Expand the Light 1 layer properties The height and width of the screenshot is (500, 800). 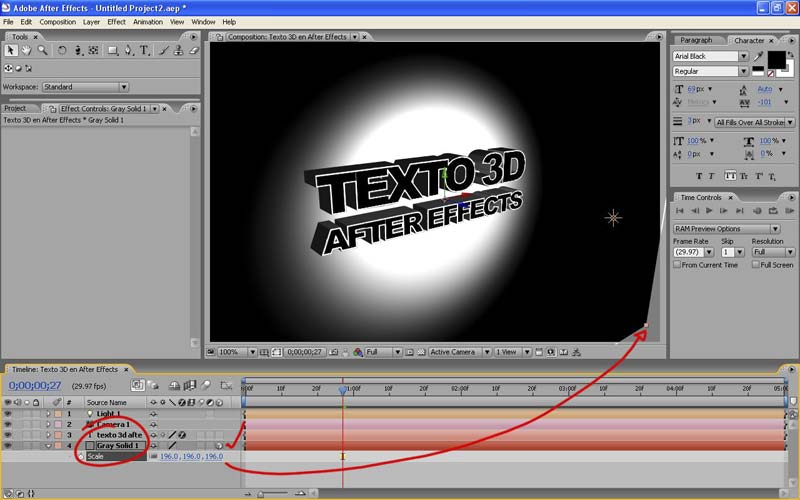point(48,414)
